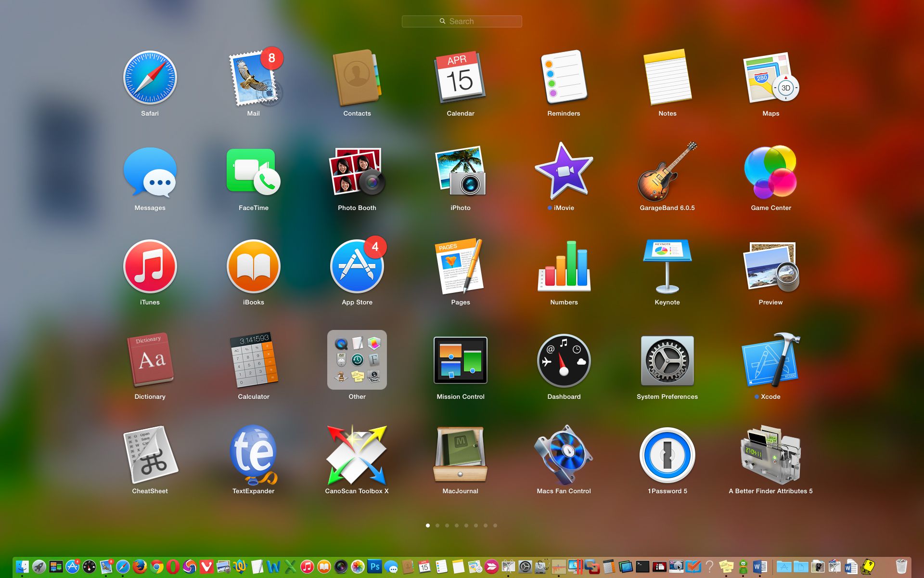Navigate to fifth Launchpad page dot
The image size is (924, 578).
(467, 525)
